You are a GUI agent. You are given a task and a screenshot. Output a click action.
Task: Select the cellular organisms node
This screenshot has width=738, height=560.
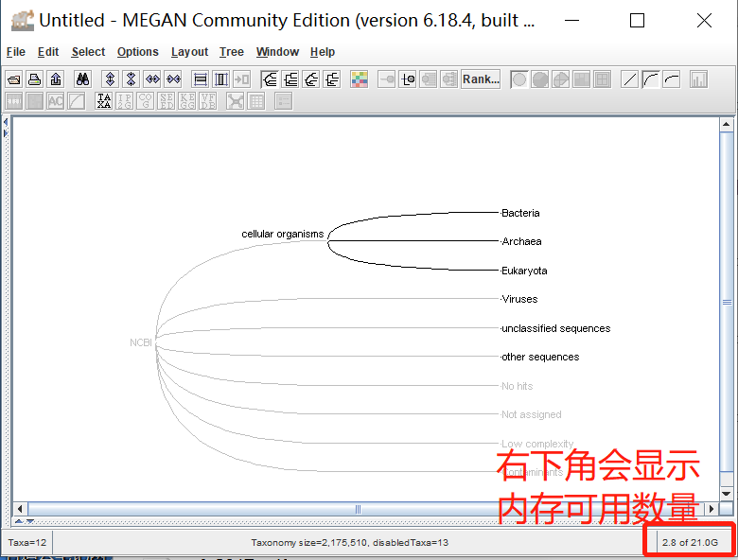click(282, 234)
